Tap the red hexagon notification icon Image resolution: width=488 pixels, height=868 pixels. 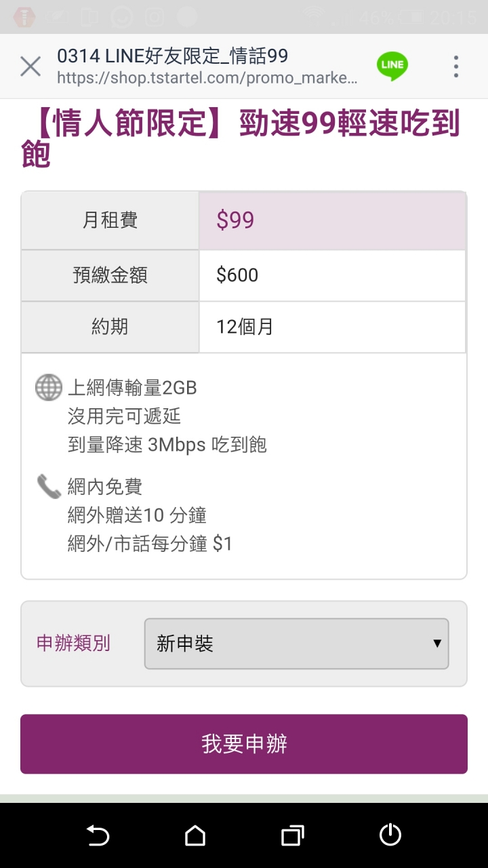(x=24, y=17)
